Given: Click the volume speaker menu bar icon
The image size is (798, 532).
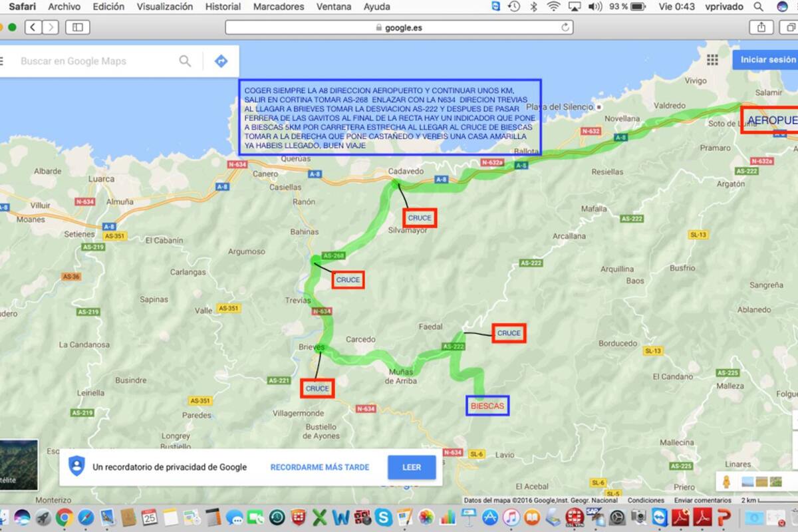Looking at the screenshot, I should (x=595, y=7).
